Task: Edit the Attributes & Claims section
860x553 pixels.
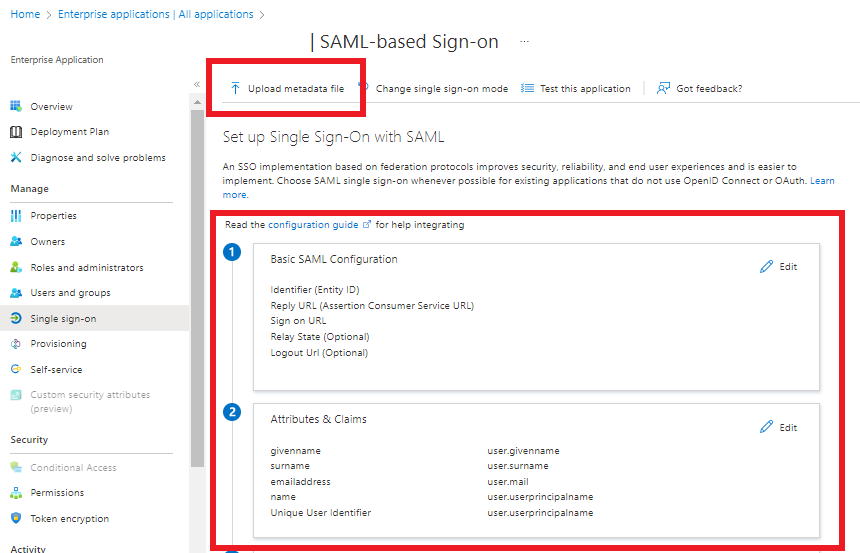Action: click(x=778, y=427)
